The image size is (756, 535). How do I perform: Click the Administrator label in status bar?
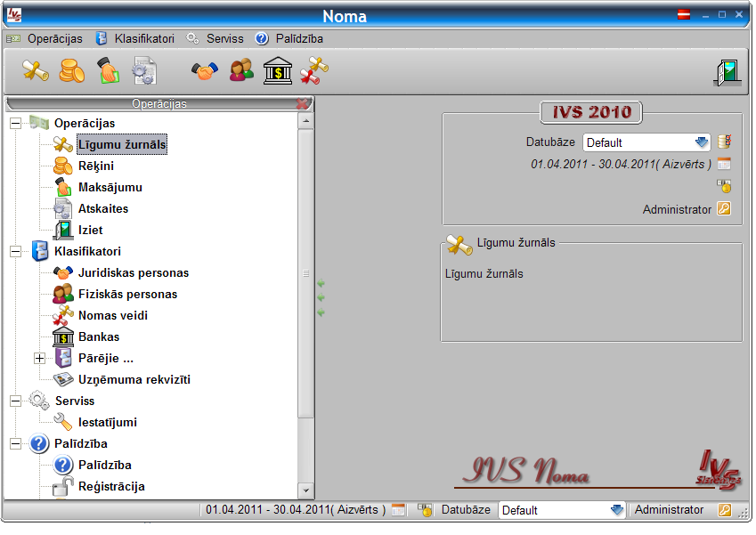[669, 510]
